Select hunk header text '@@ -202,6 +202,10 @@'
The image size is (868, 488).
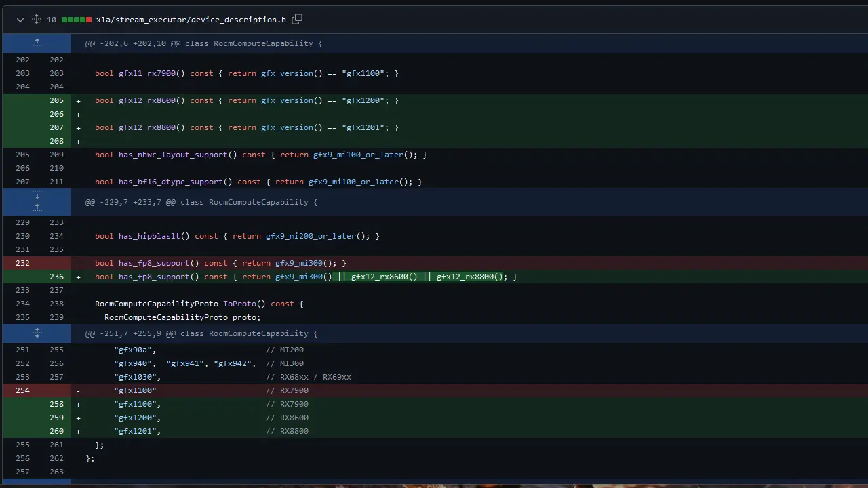132,43
